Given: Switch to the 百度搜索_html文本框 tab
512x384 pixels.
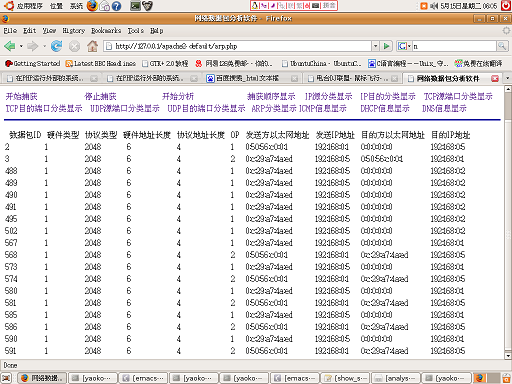Looking at the screenshot, I should 252,78.
